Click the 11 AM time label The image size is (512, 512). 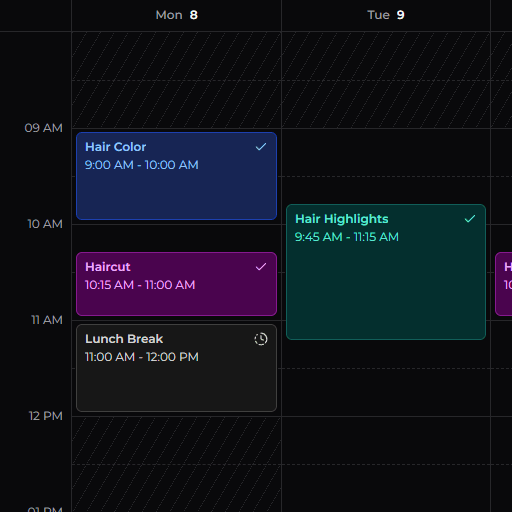click(x=47, y=320)
